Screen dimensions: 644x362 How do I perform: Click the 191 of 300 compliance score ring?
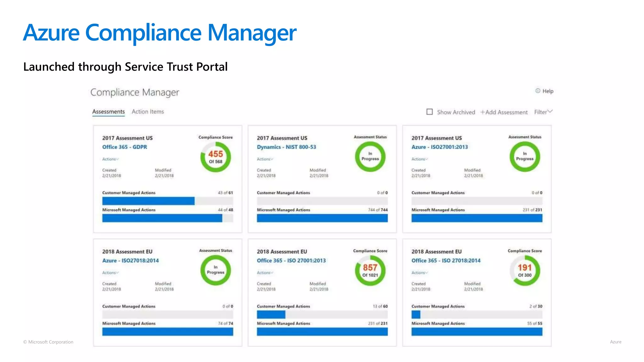[525, 271]
